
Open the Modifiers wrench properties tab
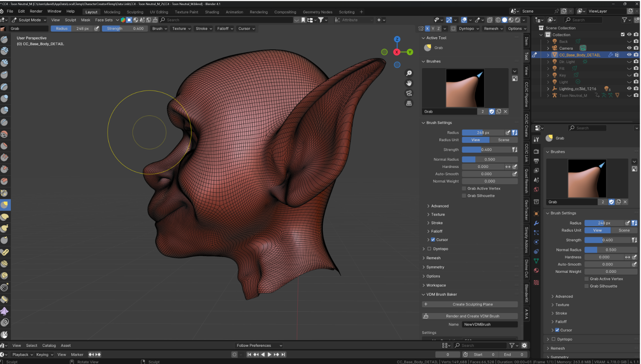click(x=536, y=223)
